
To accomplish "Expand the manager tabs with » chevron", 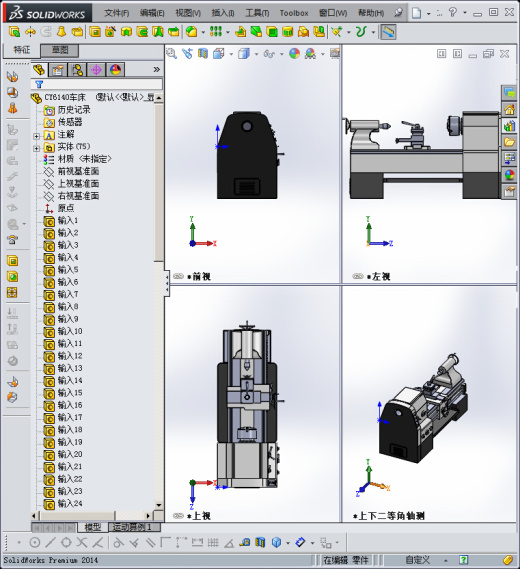I will click(x=156, y=69).
